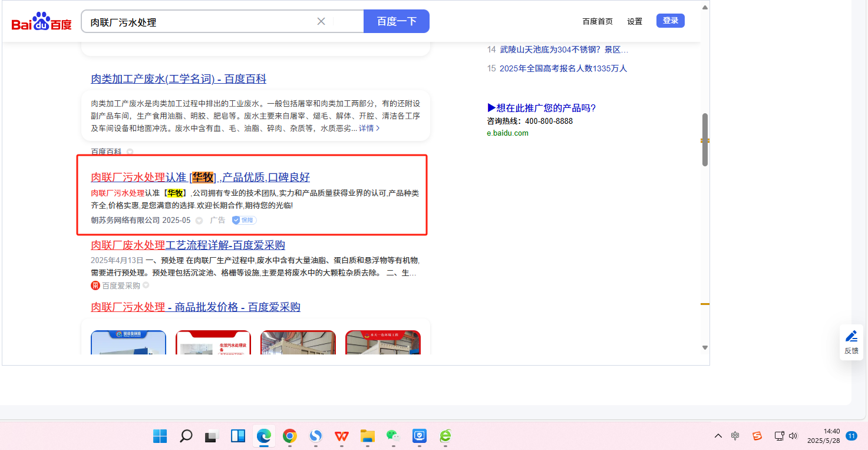This screenshot has width=868, height=450.
Task: Open Google Chrome from the taskbar
Action: click(x=289, y=436)
